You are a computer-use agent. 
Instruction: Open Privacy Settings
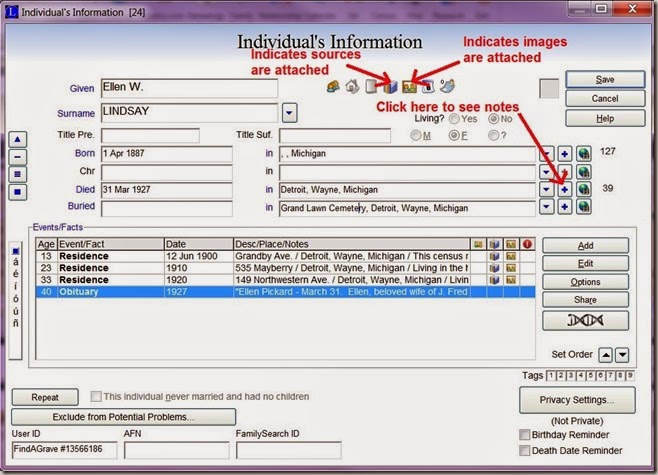577,400
